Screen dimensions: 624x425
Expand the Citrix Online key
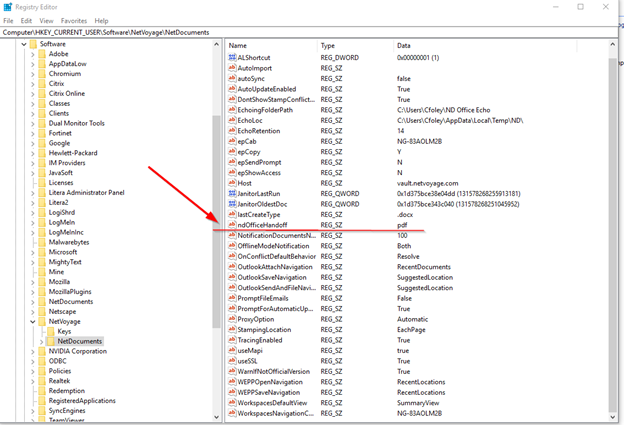[33, 94]
